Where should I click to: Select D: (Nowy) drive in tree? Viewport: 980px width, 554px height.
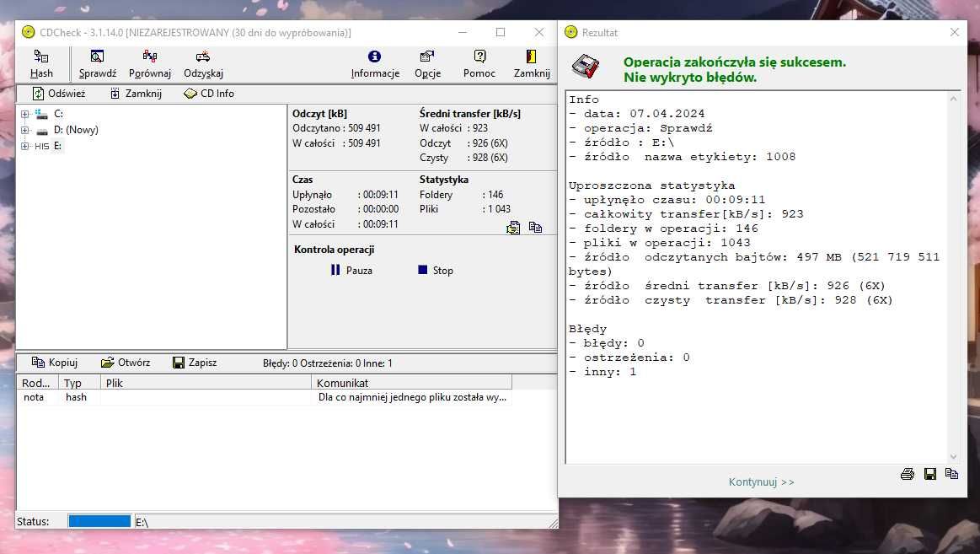(76, 130)
